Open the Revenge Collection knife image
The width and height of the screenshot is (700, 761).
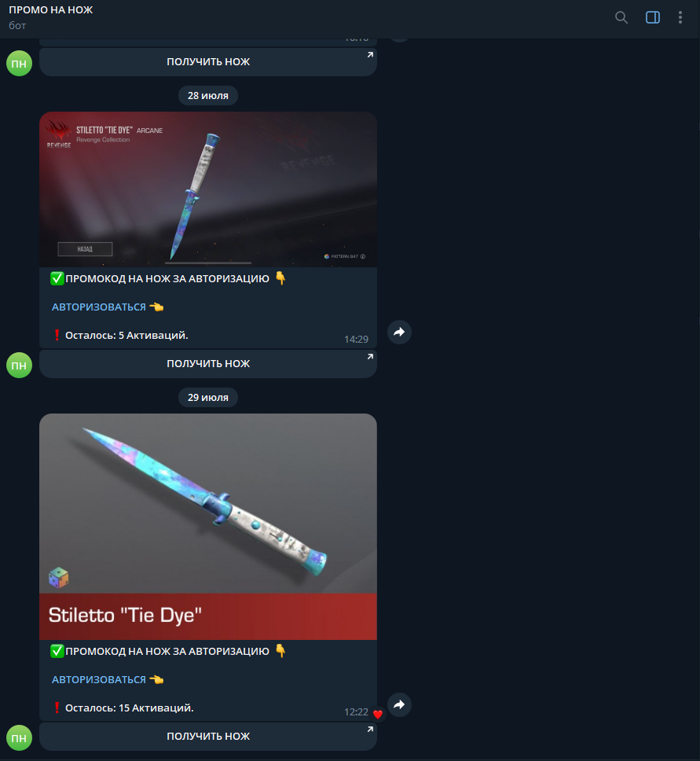(208, 189)
